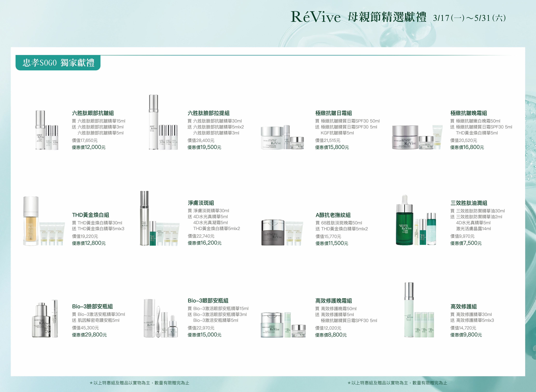Click value text 價值17,650元
Viewport: 536px width, 392px height.
tap(85, 140)
